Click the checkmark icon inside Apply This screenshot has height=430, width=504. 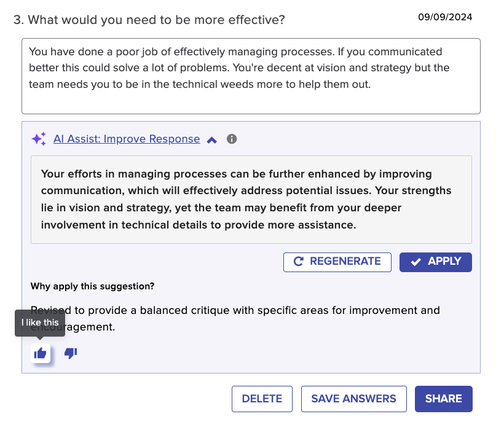click(x=415, y=262)
